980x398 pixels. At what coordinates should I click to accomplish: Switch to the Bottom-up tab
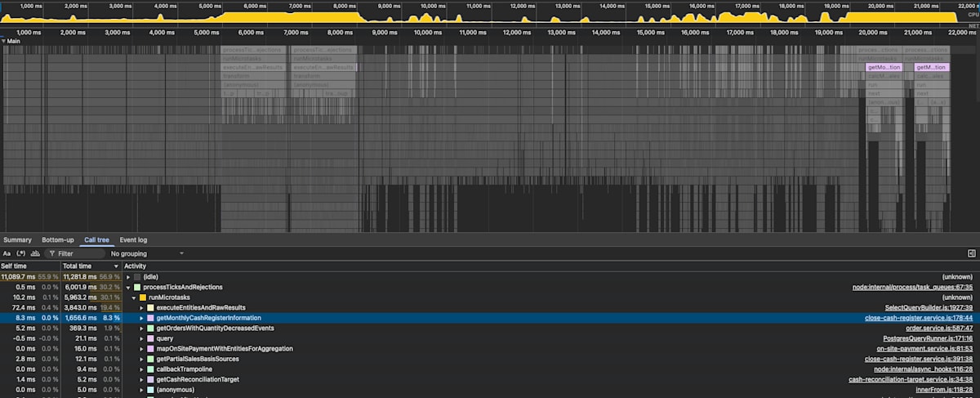point(58,240)
